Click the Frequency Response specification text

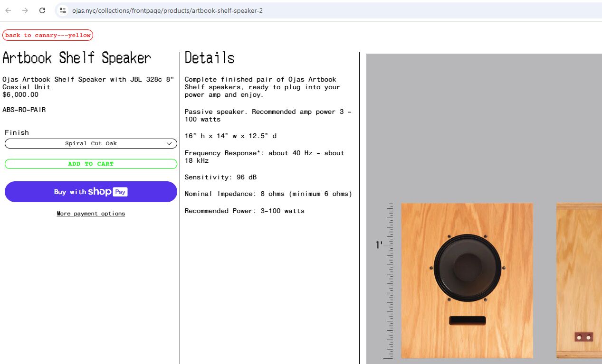265,157
